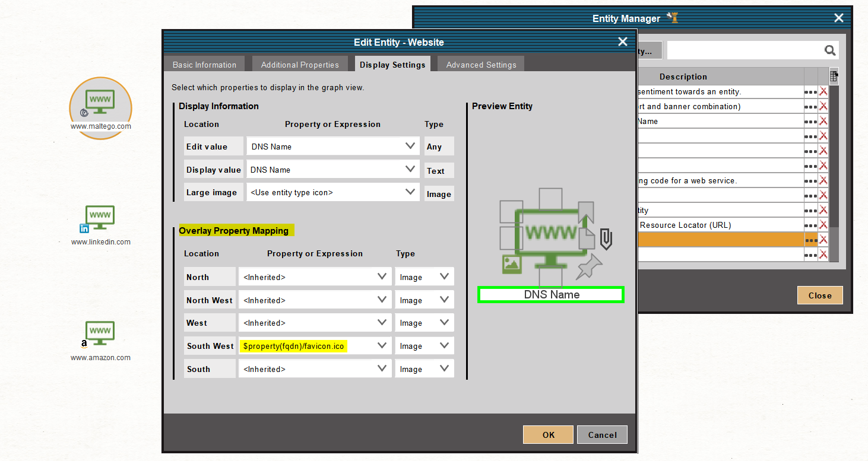The height and width of the screenshot is (461, 868).
Task: Click the 'www.maltego.com' label on the graph
Action: coord(101,126)
